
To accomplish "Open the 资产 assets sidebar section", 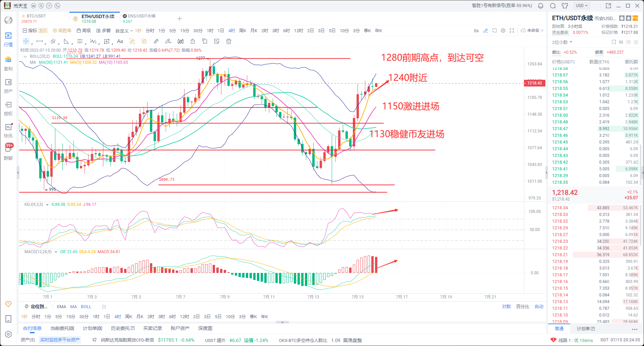I will (8, 86).
